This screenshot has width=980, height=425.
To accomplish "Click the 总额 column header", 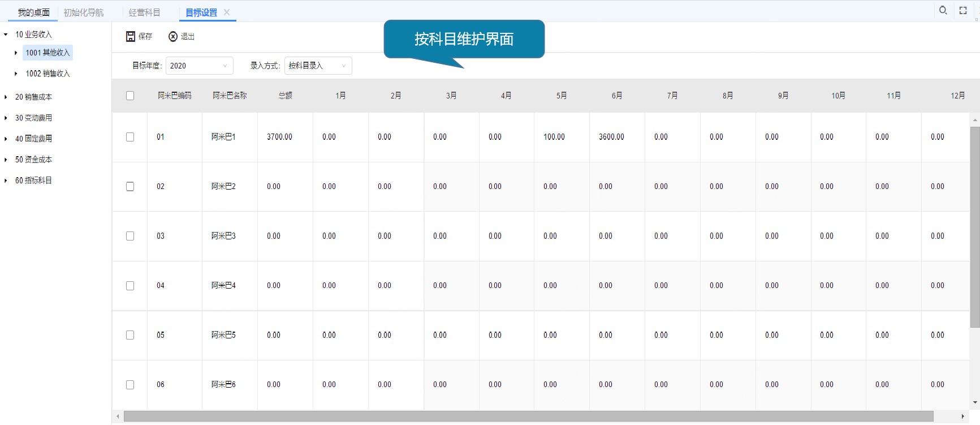I will point(286,96).
